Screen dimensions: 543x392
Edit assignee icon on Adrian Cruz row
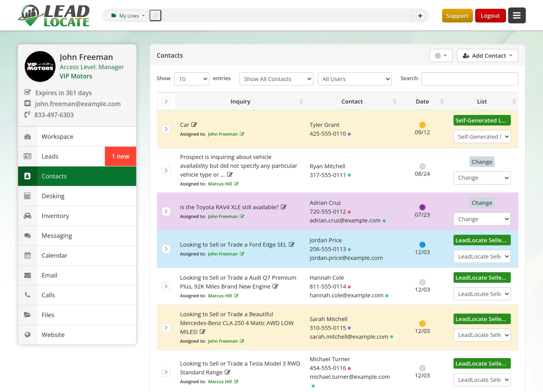pos(242,216)
